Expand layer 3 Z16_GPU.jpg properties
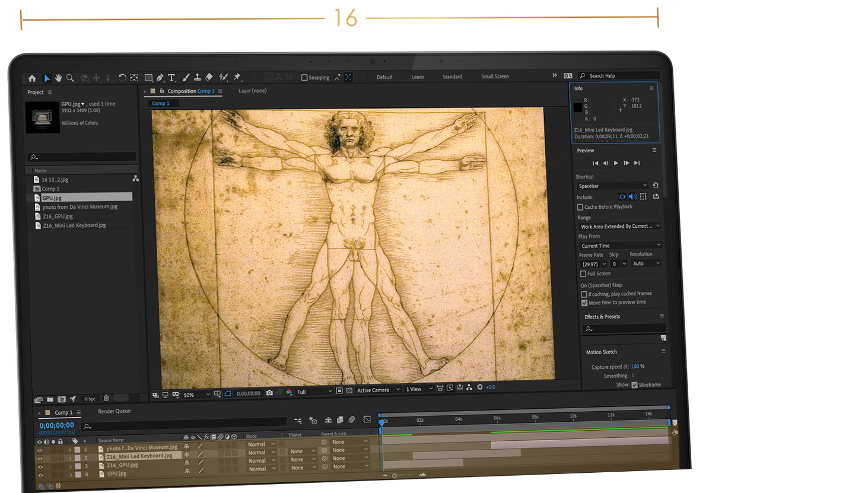The width and height of the screenshot is (868, 493). pyautogui.click(x=70, y=466)
